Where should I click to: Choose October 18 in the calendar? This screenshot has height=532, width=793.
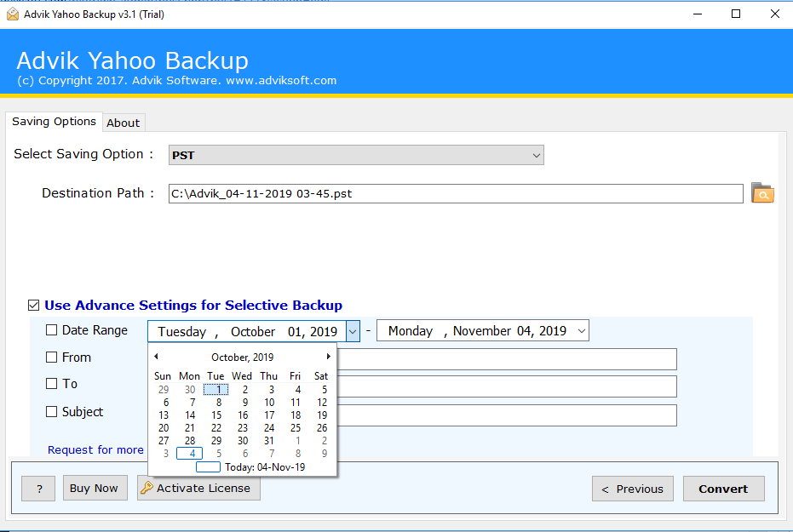click(x=296, y=415)
